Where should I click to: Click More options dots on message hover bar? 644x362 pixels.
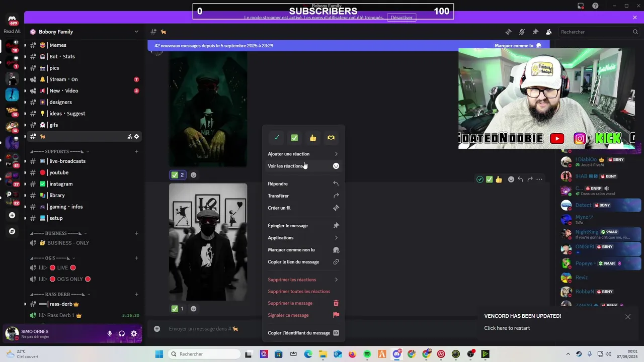click(539, 179)
